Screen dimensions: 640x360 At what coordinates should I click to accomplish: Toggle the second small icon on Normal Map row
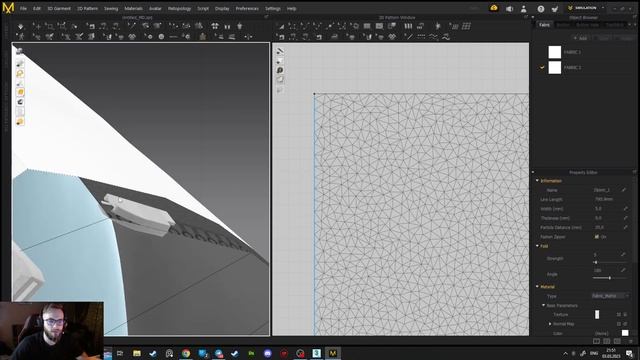(x=625, y=324)
